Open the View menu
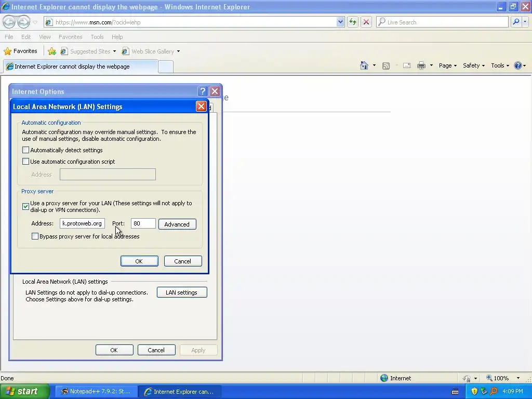 [x=45, y=37]
